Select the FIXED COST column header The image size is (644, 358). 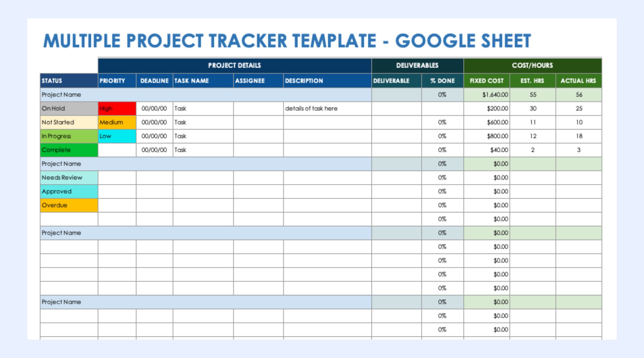(x=487, y=81)
